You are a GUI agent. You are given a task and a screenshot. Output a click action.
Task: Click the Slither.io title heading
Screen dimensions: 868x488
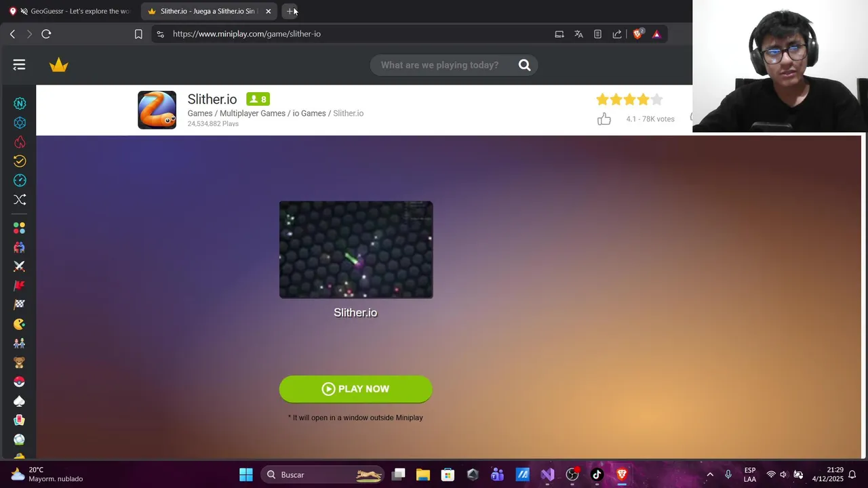coord(212,100)
